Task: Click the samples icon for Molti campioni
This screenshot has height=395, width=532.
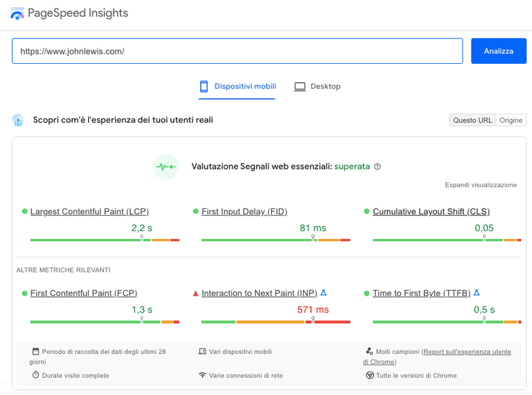Action: pos(370,351)
